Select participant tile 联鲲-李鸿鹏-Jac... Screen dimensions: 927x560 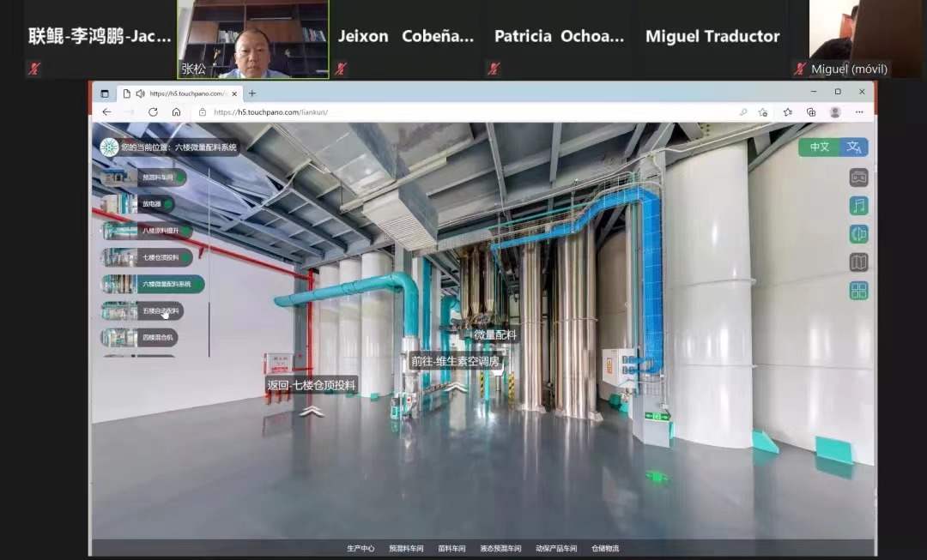click(100, 39)
